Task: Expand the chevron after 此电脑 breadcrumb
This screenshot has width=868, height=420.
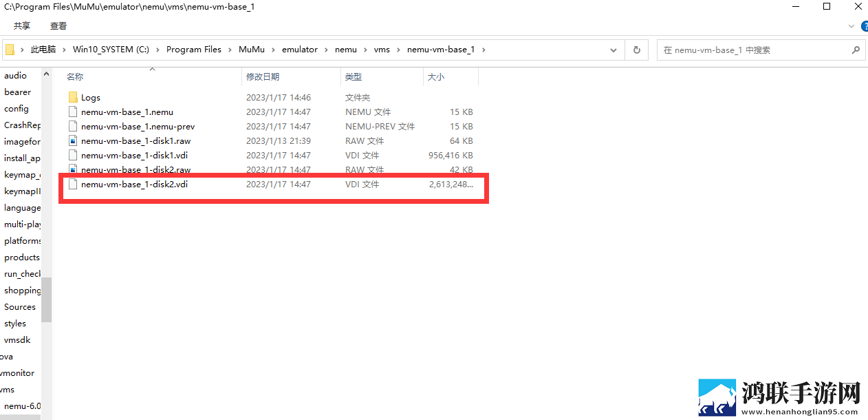Action: coord(64,50)
